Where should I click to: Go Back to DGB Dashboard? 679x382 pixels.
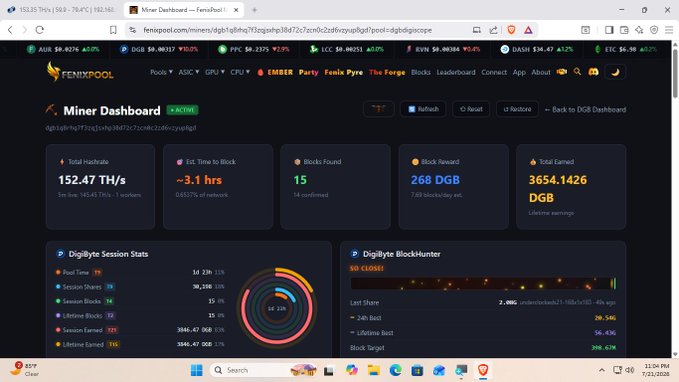(585, 110)
